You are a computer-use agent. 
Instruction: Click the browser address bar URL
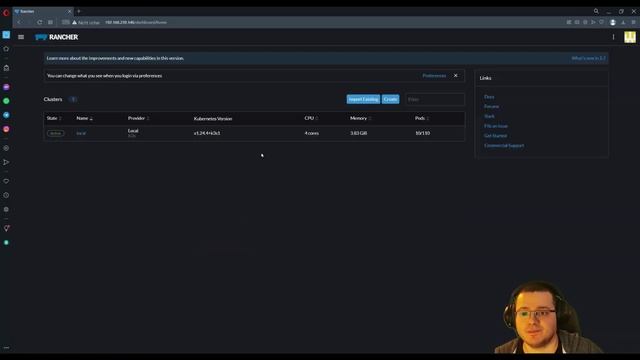click(x=136, y=22)
